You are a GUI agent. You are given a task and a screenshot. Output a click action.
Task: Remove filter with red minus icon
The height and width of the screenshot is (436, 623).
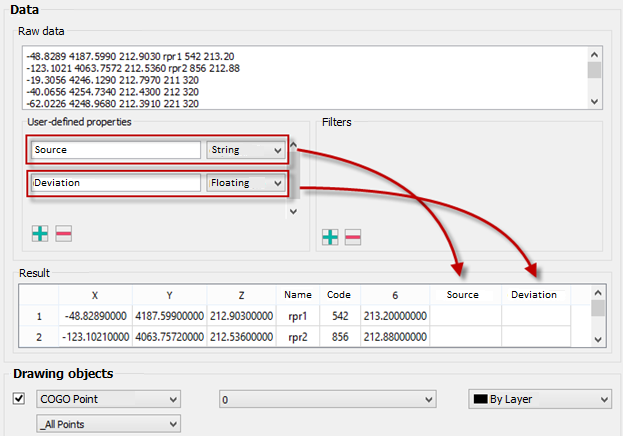coord(352,237)
